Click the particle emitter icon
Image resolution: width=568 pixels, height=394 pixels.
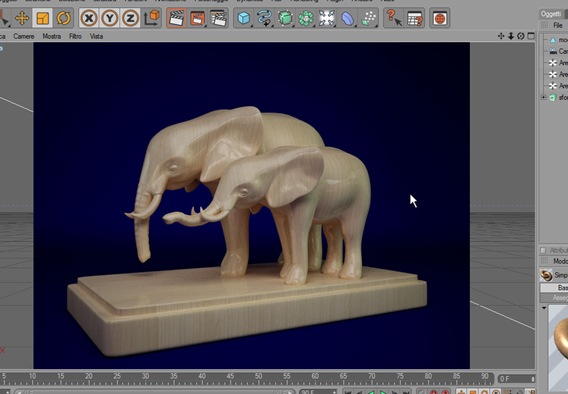pos(369,18)
